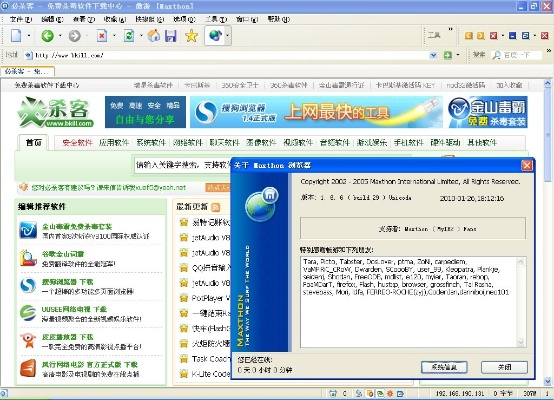Click the globe icon in the toolbar

(215, 35)
